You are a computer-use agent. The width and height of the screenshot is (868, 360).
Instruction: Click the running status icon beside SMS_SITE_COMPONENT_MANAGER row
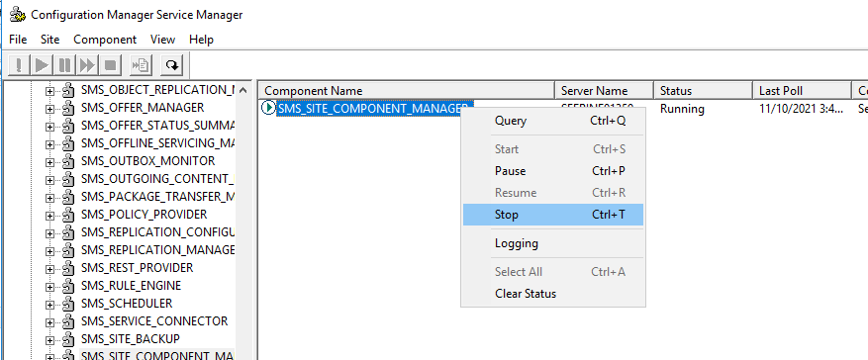(268, 108)
